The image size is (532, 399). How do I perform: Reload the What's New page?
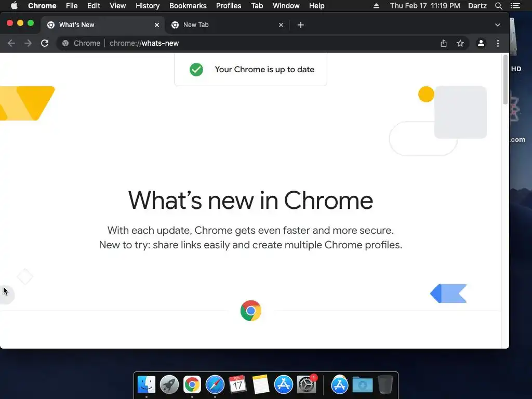(45, 43)
